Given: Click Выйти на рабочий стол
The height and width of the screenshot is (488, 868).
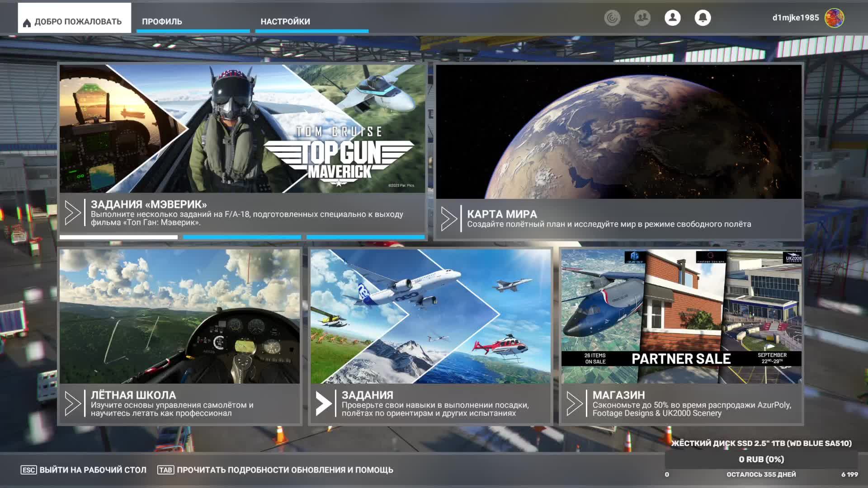Looking at the screenshot, I should tap(93, 470).
